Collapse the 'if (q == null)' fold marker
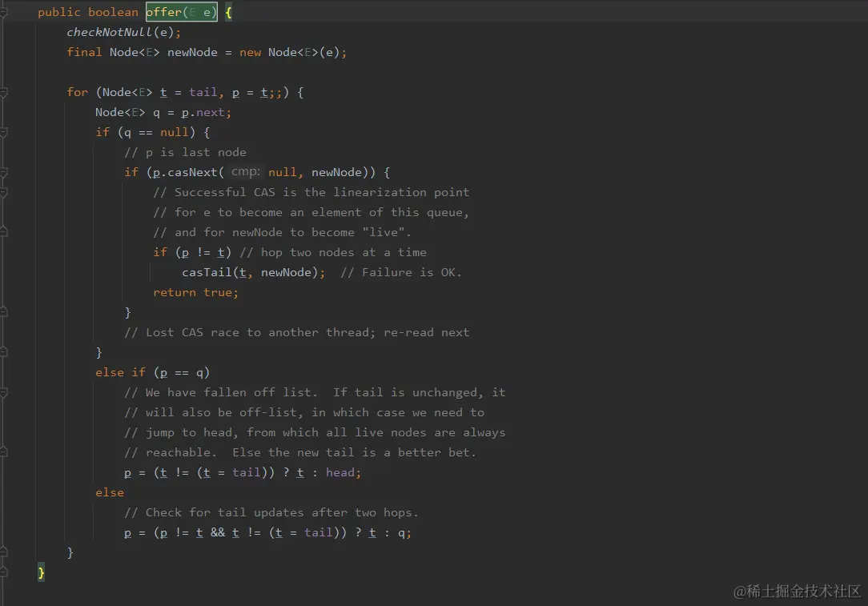 click(x=3, y=132)
